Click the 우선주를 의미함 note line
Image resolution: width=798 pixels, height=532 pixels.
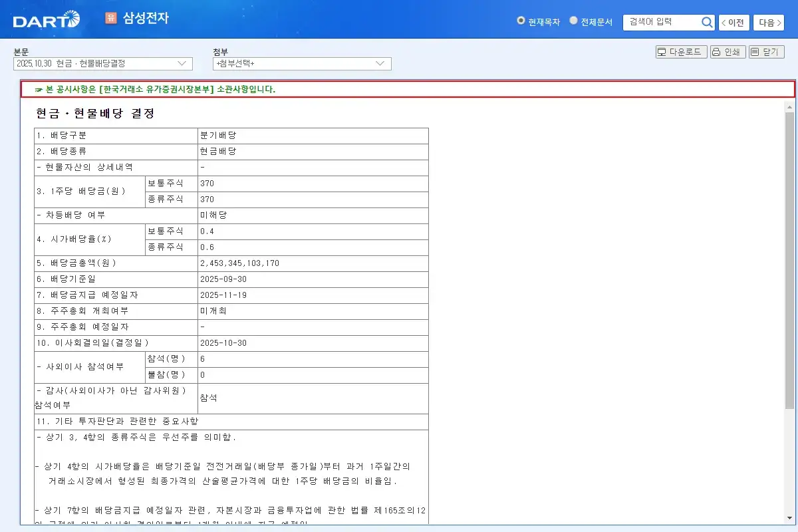pos(136,438)
